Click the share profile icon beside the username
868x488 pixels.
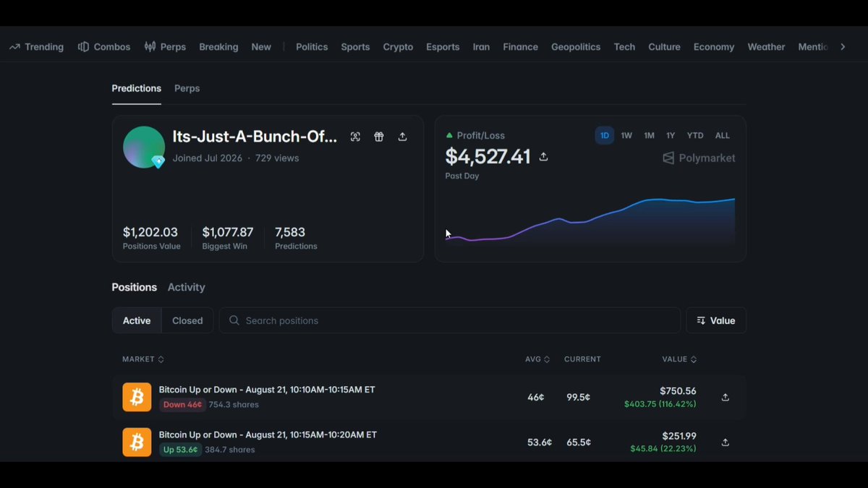click(403, 137)
